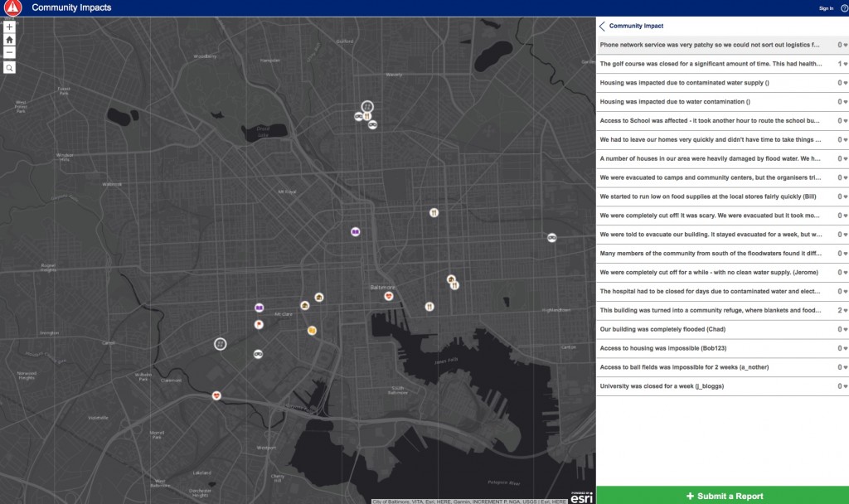Like Chad's completely flooded building report
Viewport: 849px width, 504px height.
point(845,329)
